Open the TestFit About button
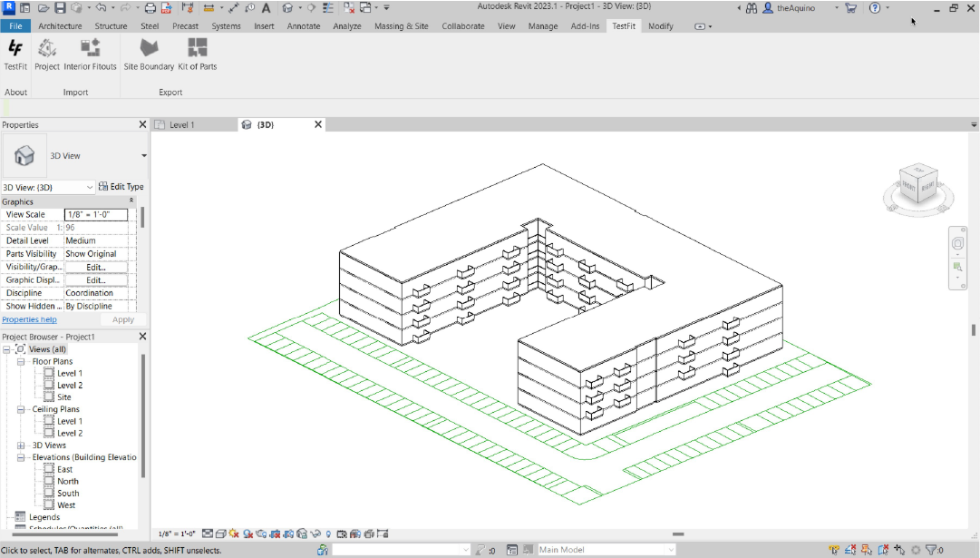980x558 pixels. [x=15, y=54]
